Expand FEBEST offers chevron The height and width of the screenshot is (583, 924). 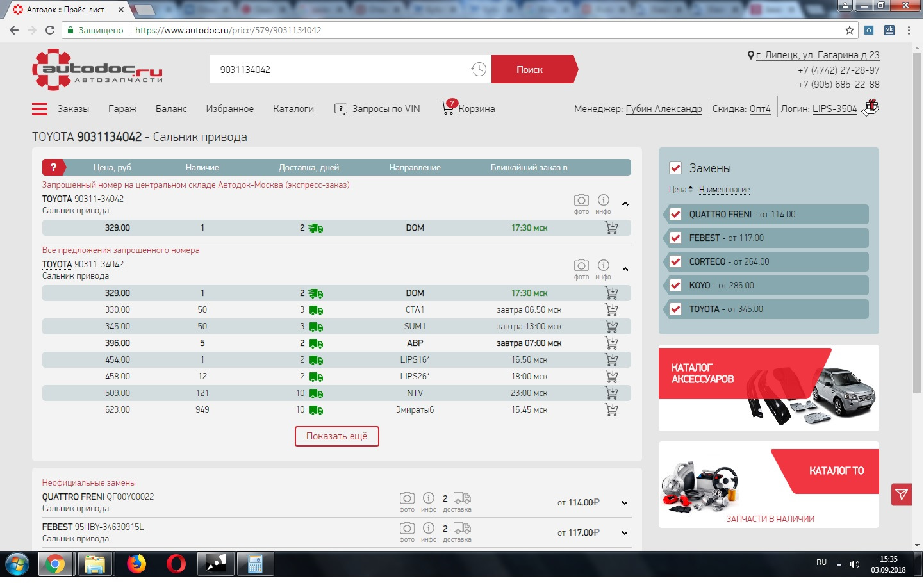[x=625, y=534]
